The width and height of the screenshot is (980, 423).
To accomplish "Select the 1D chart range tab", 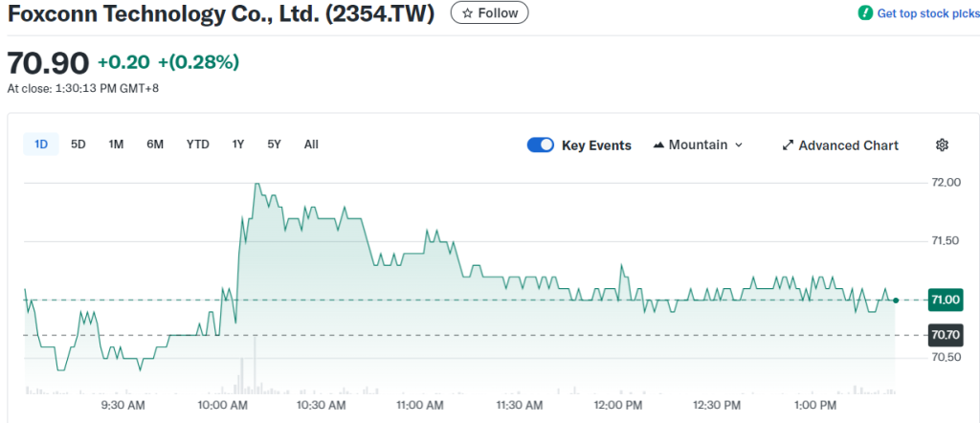I will pyautogui.click(x=41, y=145).
